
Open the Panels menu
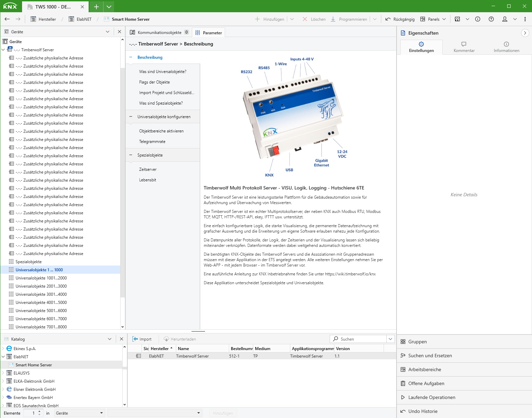pos(433,19)
